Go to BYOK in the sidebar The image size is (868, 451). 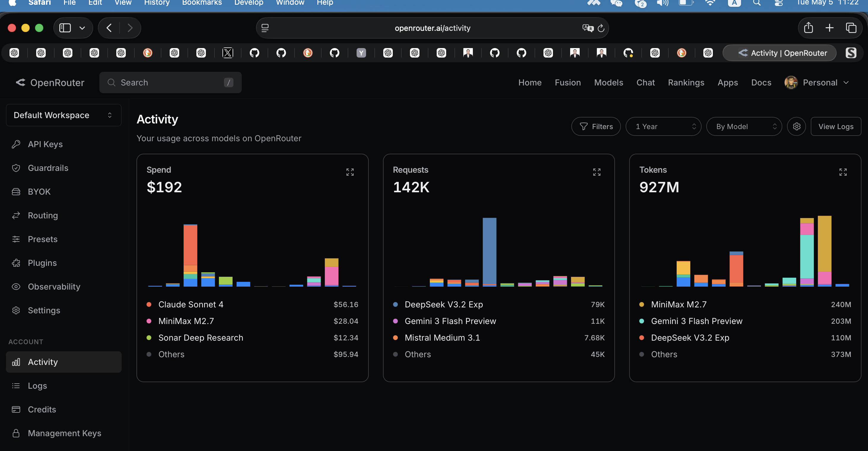(x=64, y=192)
